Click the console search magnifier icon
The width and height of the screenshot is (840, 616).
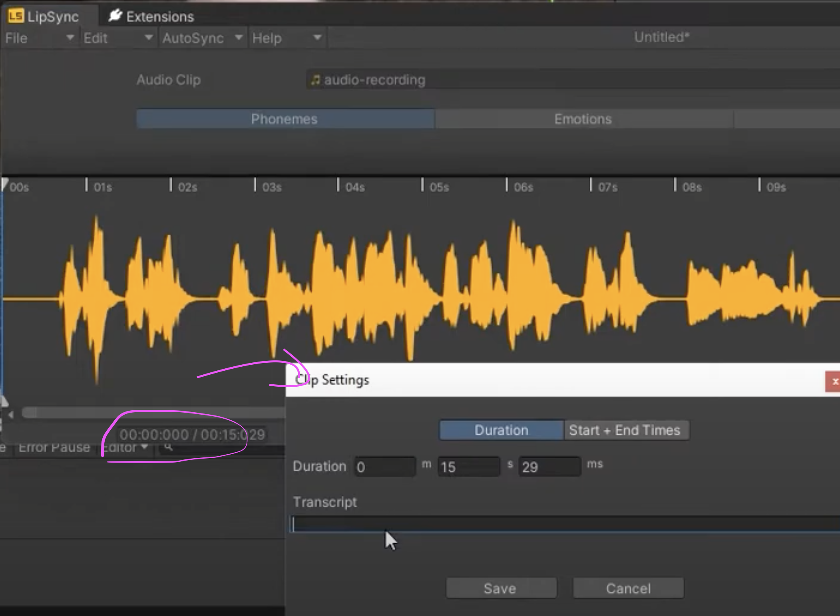pos(169,447)
